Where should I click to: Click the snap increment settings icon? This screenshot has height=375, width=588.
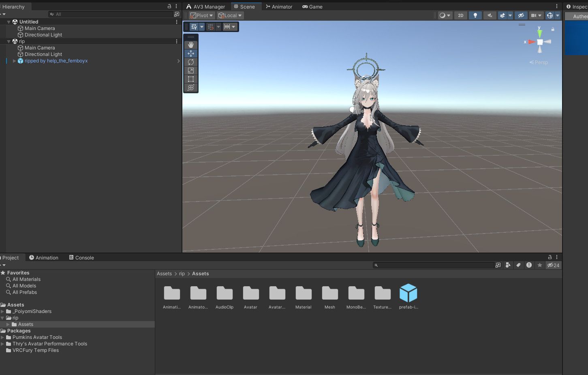pyautogui.click(x=227, y=27)
